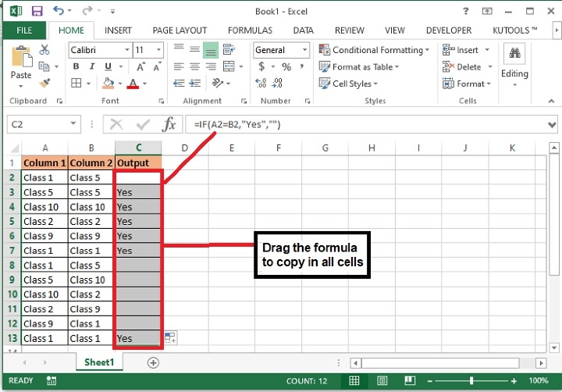The width and height of the screenshot is (562, 392).
Task: Expand the formula bar chevron
Action: coord(552,125)
